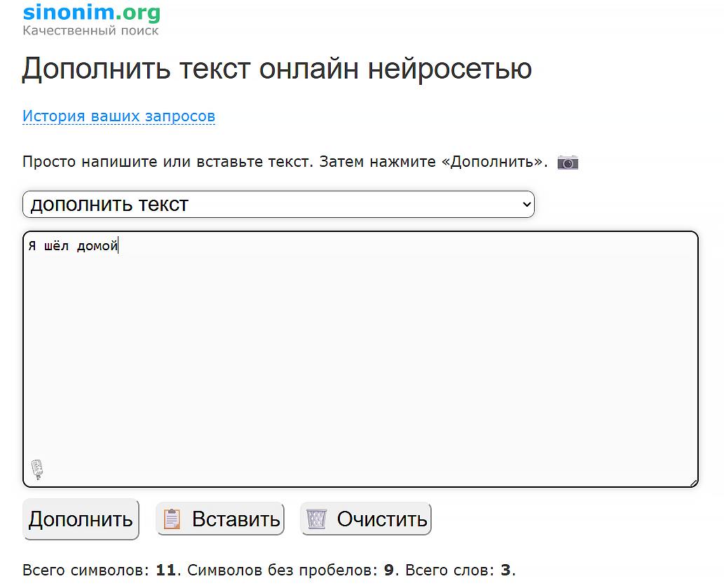
Task: Go to the sinonim.org home logo
Action: coord(91,13)
